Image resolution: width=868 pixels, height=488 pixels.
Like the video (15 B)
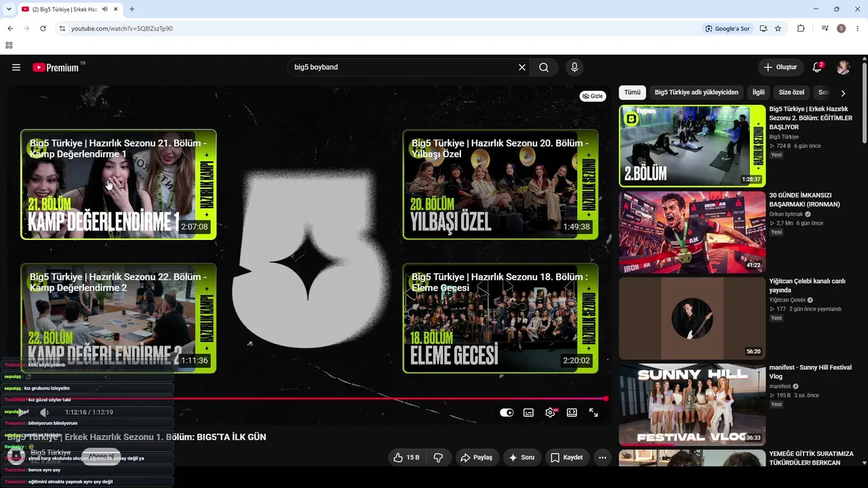coord(406,457)
